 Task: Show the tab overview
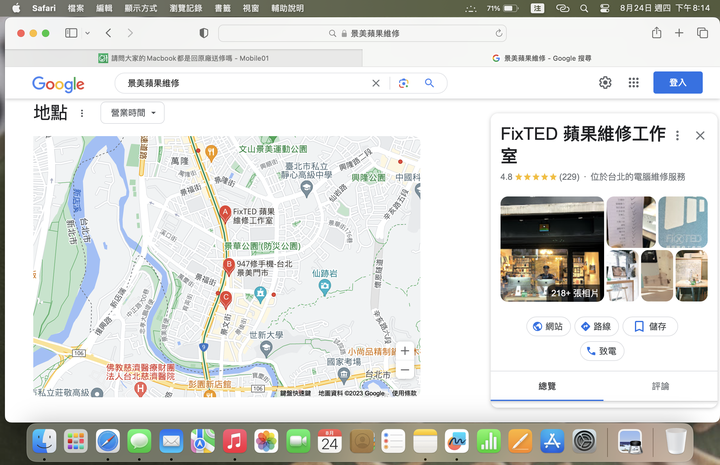coord(703,33)
